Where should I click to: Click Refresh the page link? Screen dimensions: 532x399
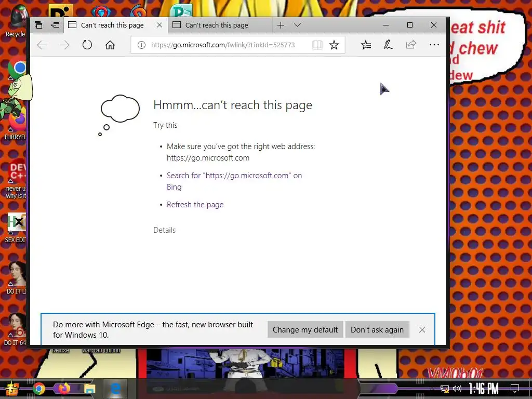(195, 205)
